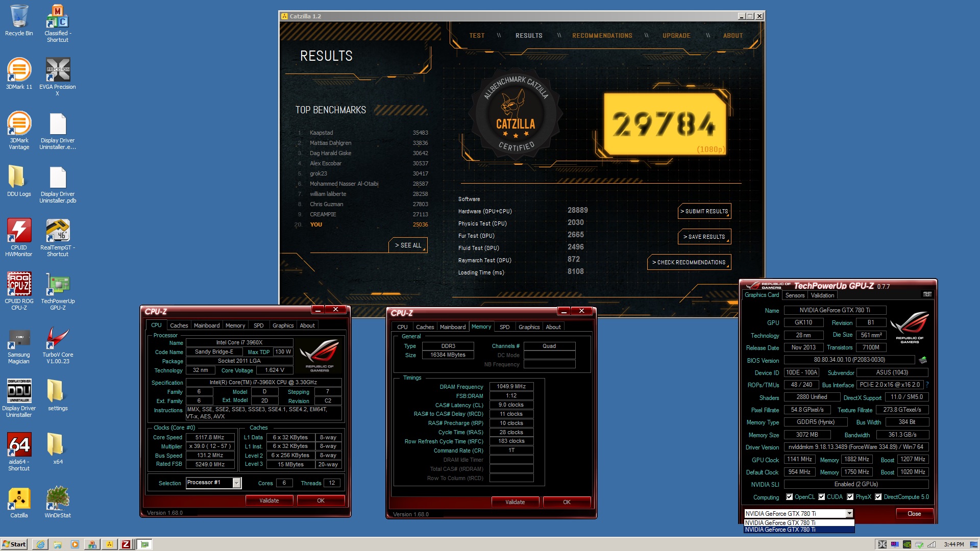Open the TurboV Core V1.00.23 desktop icon
Image resolution: width=980 pixels, height=551 pixels.
click(58, 345)
